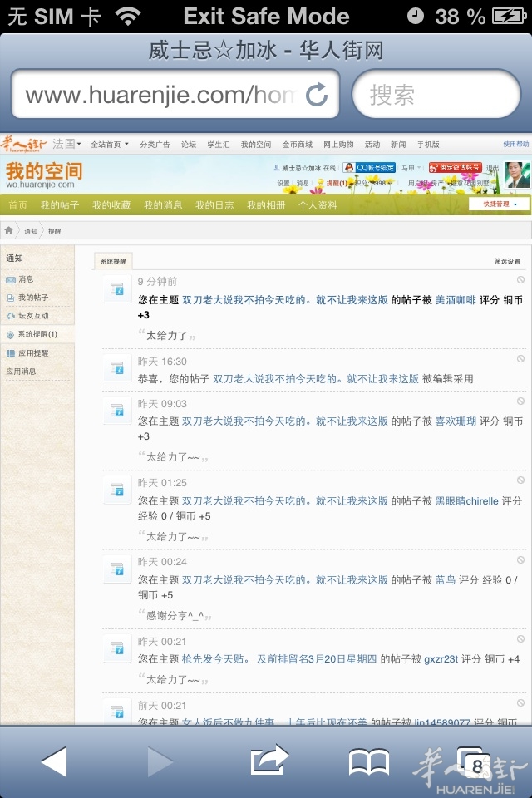532x798 pixels.
Task: Open user link 美酒咖啡
Action: [x=456, y=301]
